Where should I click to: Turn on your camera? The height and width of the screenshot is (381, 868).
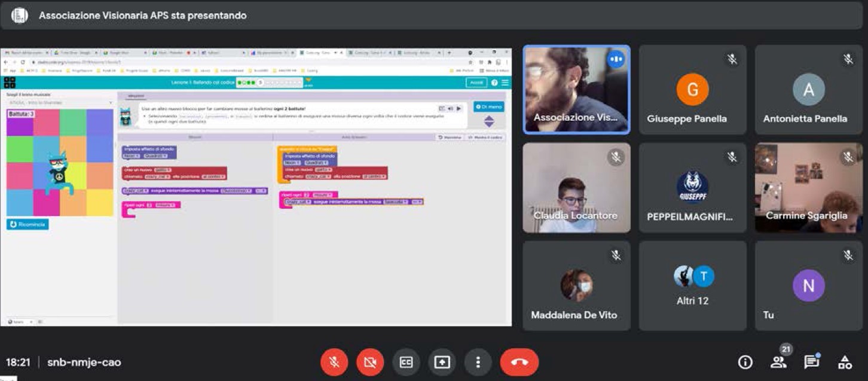pyautogui.click(x=370, y=362)
